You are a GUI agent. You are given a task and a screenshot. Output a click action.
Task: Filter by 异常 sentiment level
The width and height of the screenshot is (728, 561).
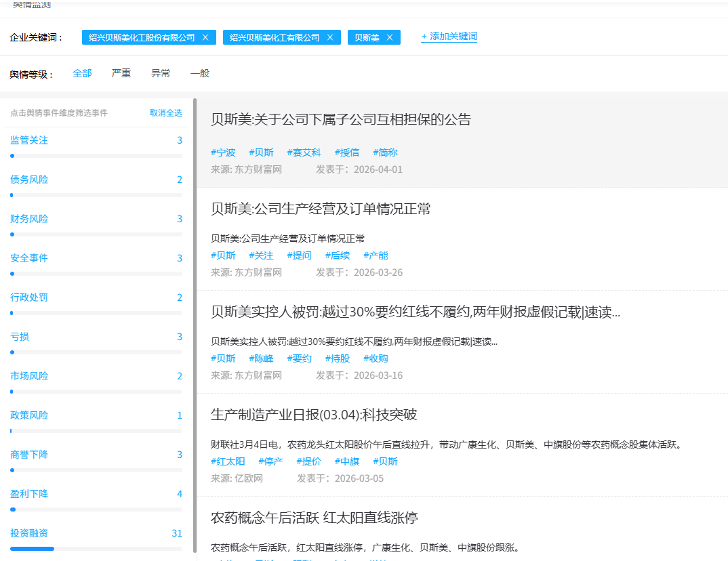161,73
